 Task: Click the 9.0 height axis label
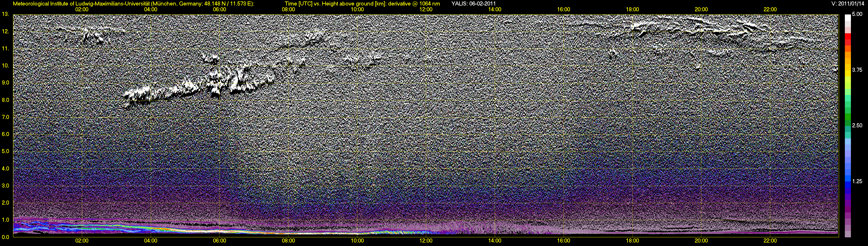coord(5,82)
